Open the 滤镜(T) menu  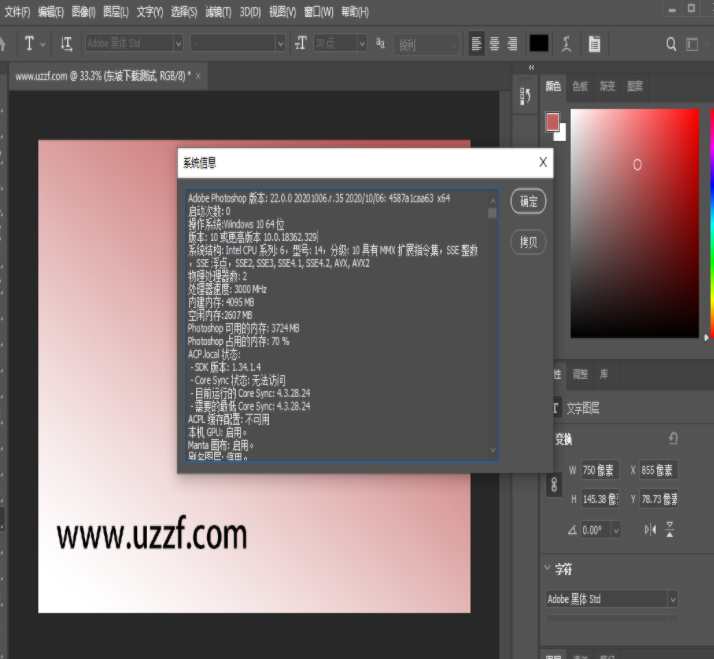pos(218,12)
